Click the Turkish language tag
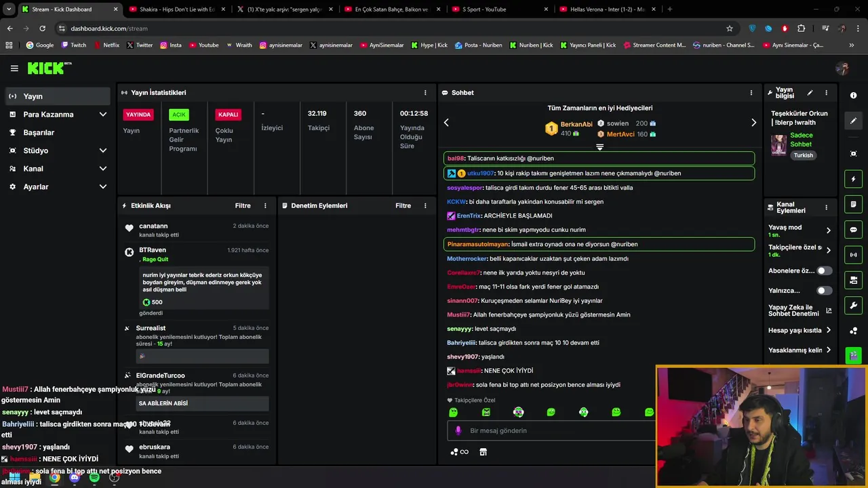The image size is (868, 488). click(x=804, y=155)
